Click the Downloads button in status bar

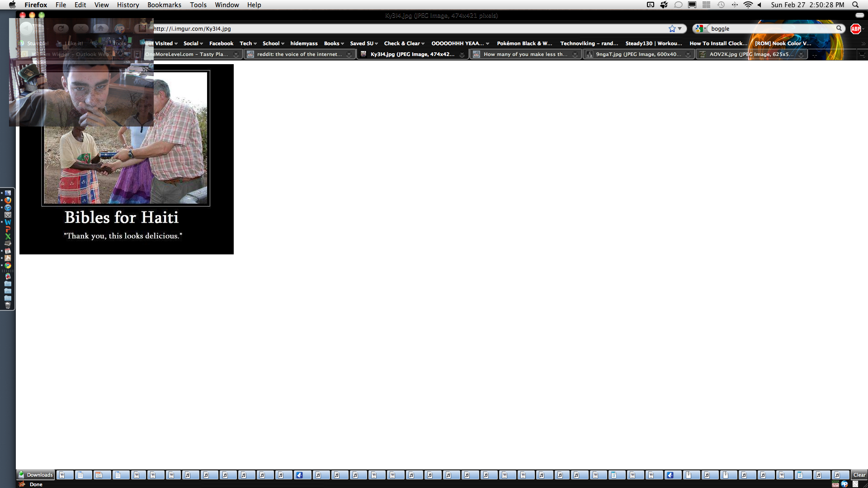36,475
